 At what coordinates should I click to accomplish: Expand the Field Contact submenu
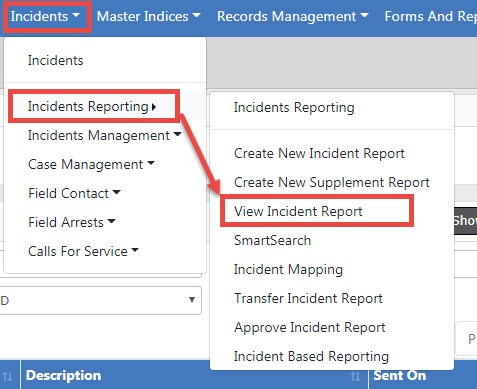click(74, 193)
